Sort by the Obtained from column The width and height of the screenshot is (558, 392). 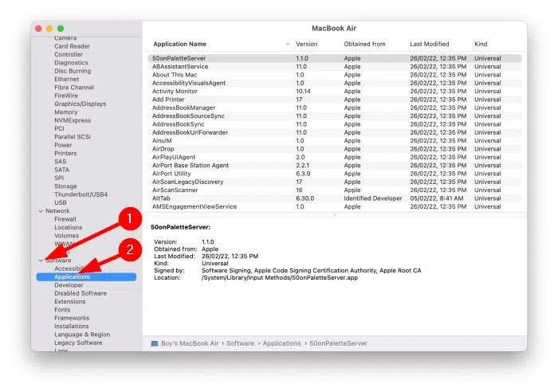pos(364,44)
